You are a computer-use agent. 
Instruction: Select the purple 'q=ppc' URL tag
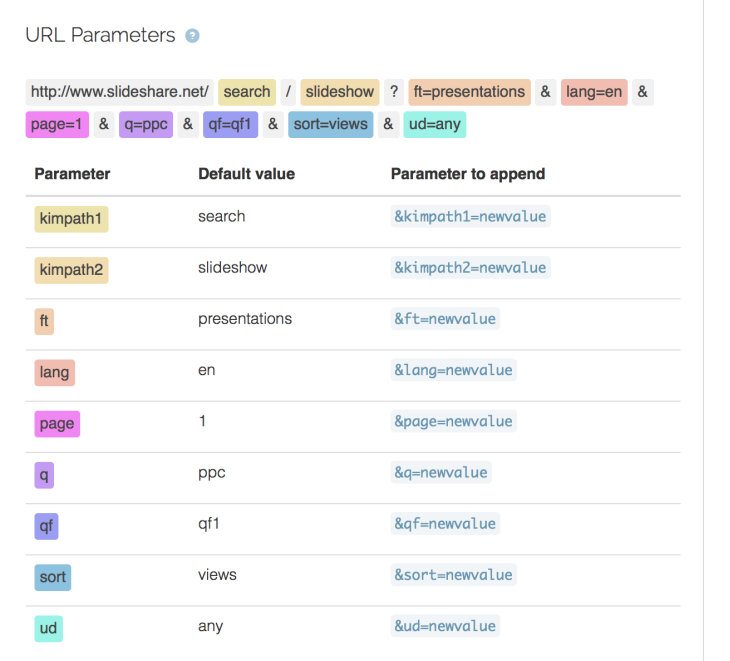146,125
